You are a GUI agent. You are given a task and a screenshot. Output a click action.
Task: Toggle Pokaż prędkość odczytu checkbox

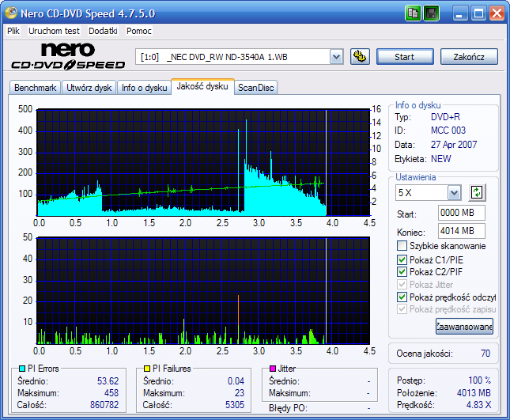[402, 297]
